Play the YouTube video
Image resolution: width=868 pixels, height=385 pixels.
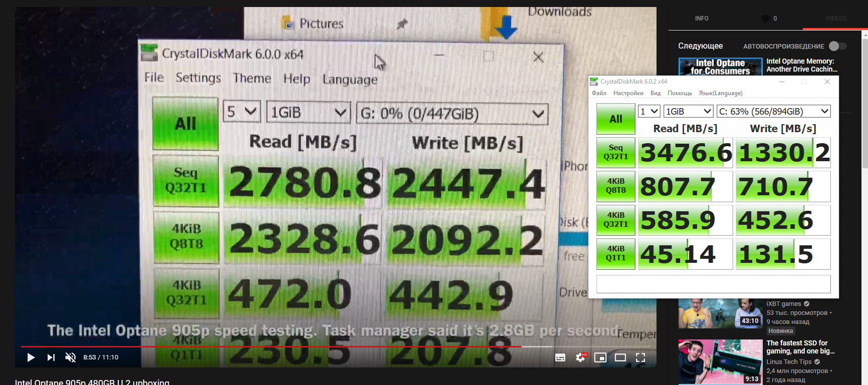pyautogui.click(x=31, y=357)
